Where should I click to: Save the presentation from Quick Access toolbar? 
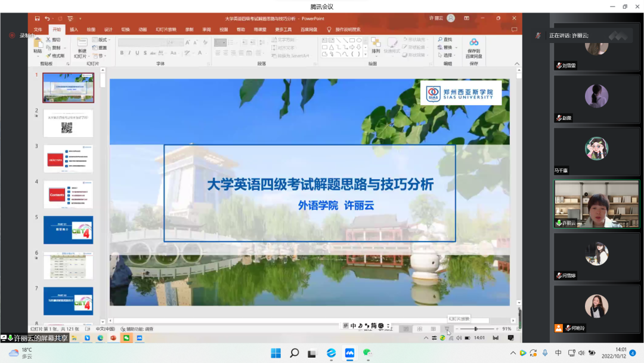[37, 19]
